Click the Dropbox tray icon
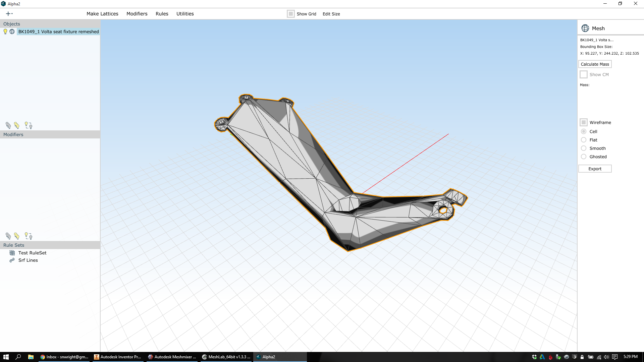644x362 pixels. 534,357
